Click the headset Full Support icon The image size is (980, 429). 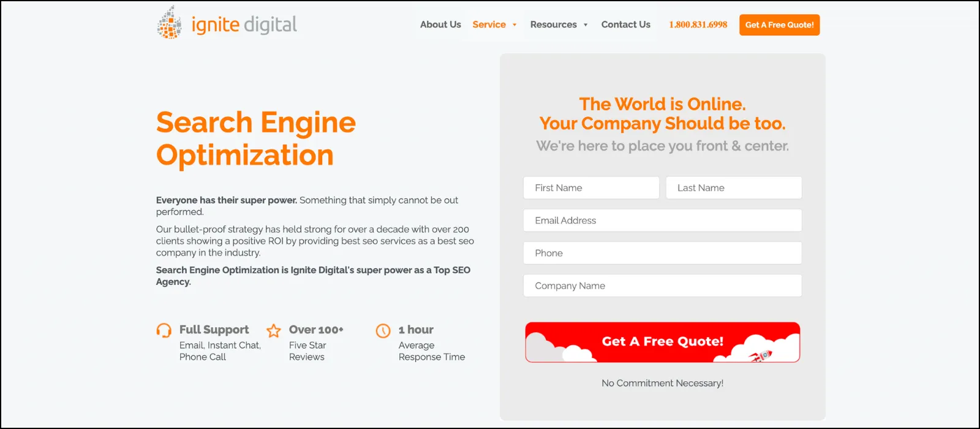pyautogui.click(x=164, y=330)
